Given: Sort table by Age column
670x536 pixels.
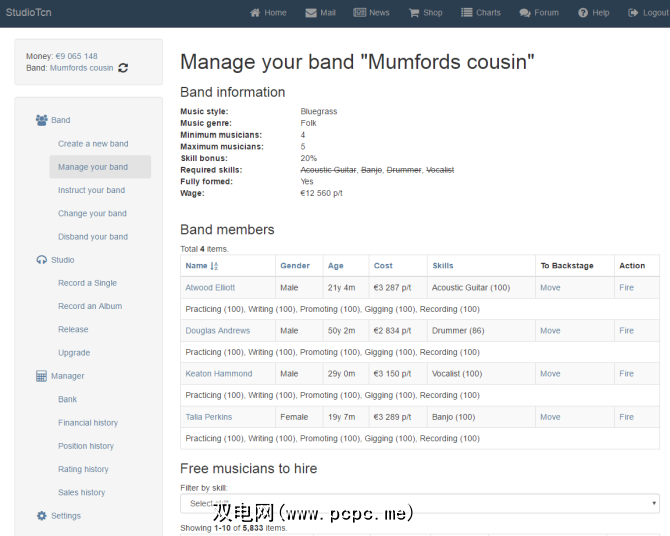Looking at the screenshot, I should pyautogui.click(x=335, y=266).
